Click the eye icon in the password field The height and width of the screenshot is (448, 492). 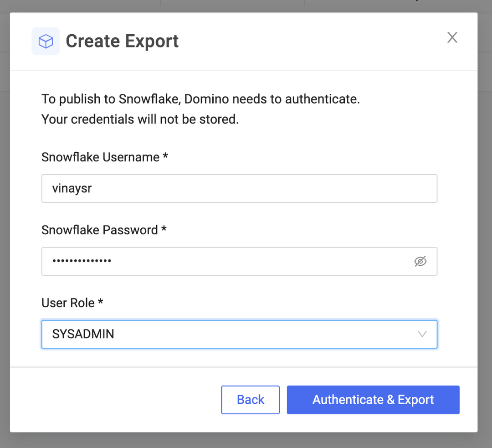420,261
